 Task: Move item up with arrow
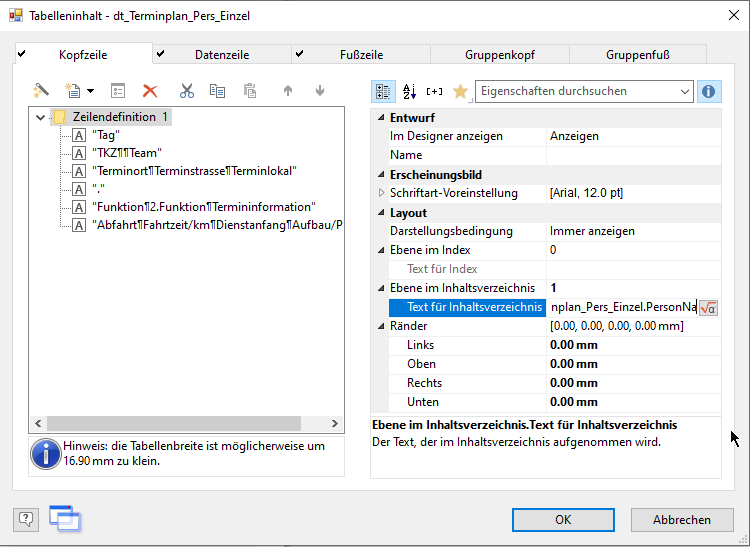pyautogui.click(x=287, y=90)
